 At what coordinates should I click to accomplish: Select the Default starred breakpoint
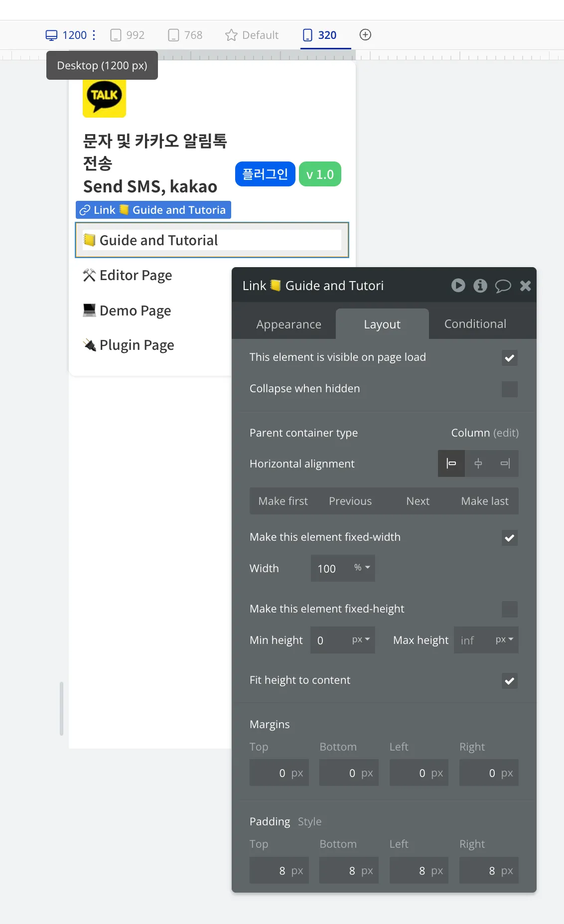252,35
